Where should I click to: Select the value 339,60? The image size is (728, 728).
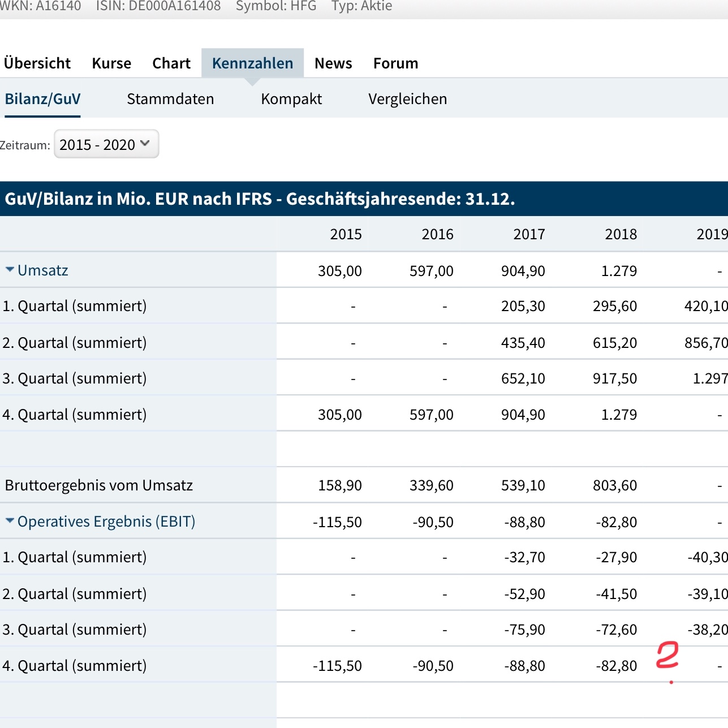(x=432, y=485)
